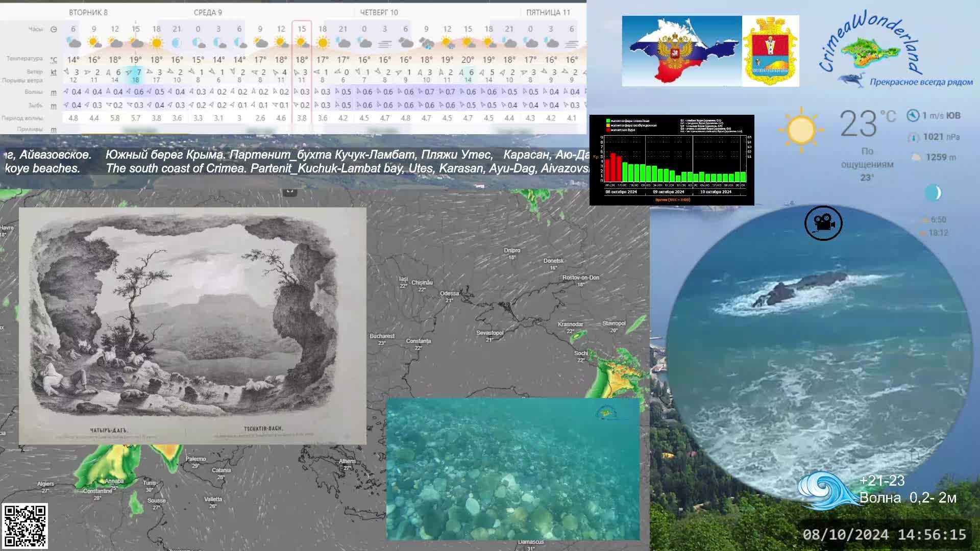Click Sochi city label on the map
The height and width of the screenshot is (551, 980).
tap(581, 353)
